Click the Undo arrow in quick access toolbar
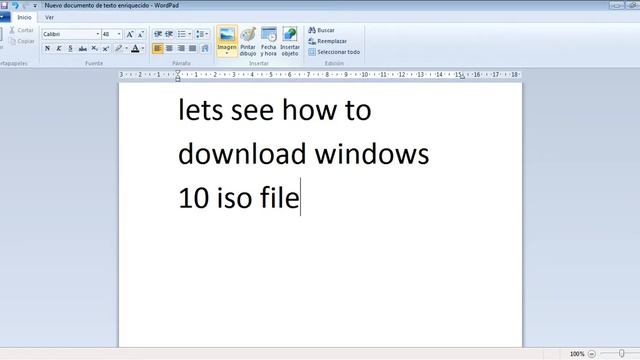Image resolution: width=640 pixels, height=360 pixels. pyautogui.click(x=16, y=5)
